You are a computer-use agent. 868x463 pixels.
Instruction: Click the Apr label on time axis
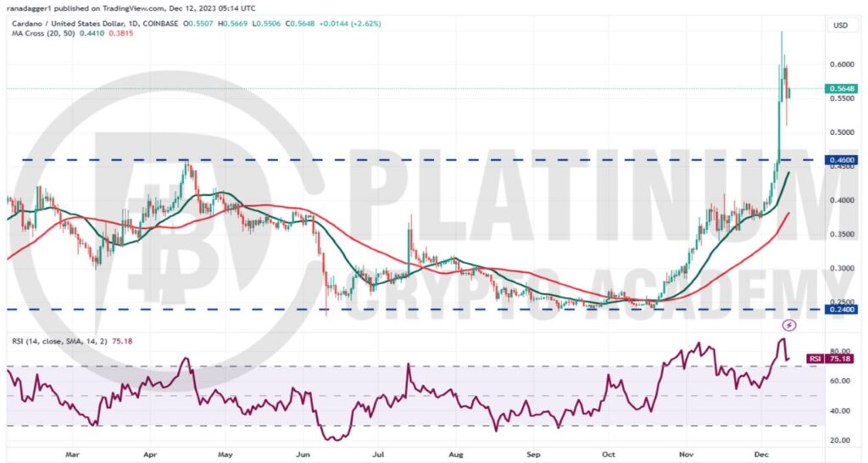[150, 455]
